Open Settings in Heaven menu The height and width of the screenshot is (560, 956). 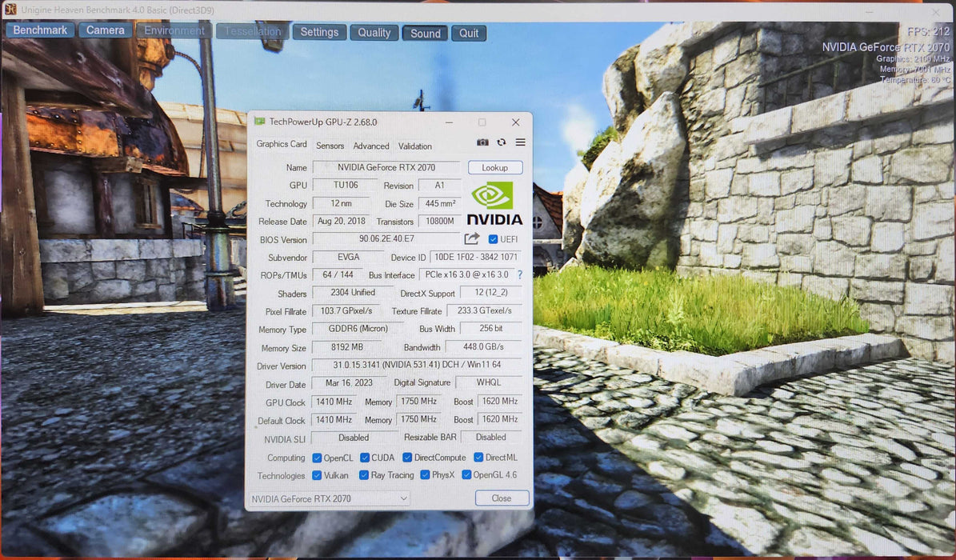[319, 32]
